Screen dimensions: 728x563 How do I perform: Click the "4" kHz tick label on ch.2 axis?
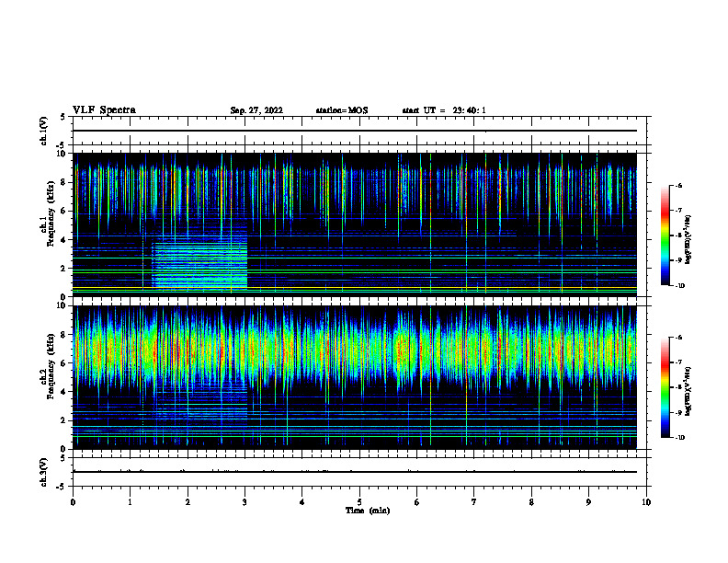click(64, 392)
